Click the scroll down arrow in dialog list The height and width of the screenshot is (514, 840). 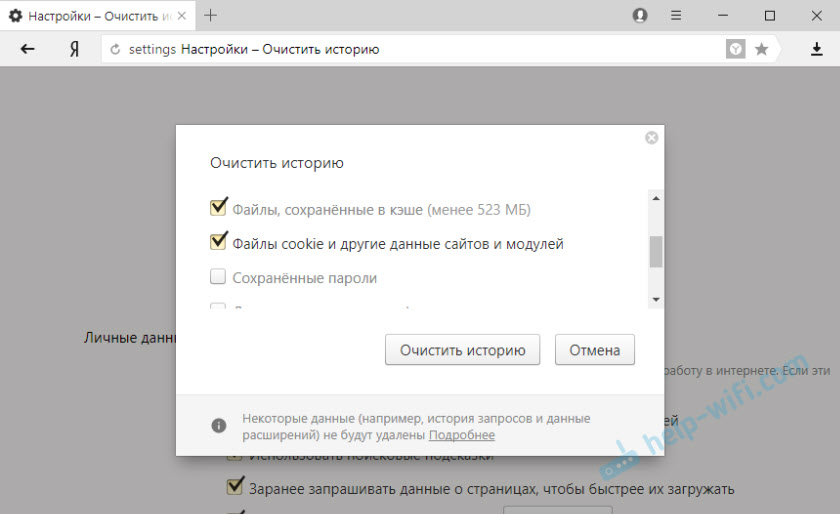pos(656,299)
